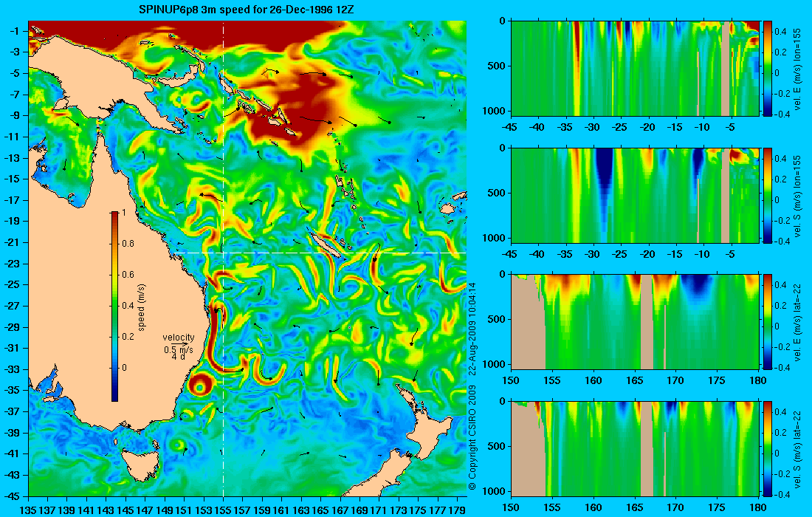Click the "velocity" legend heading
Screen dimensions: 812x517
[179, 338]
